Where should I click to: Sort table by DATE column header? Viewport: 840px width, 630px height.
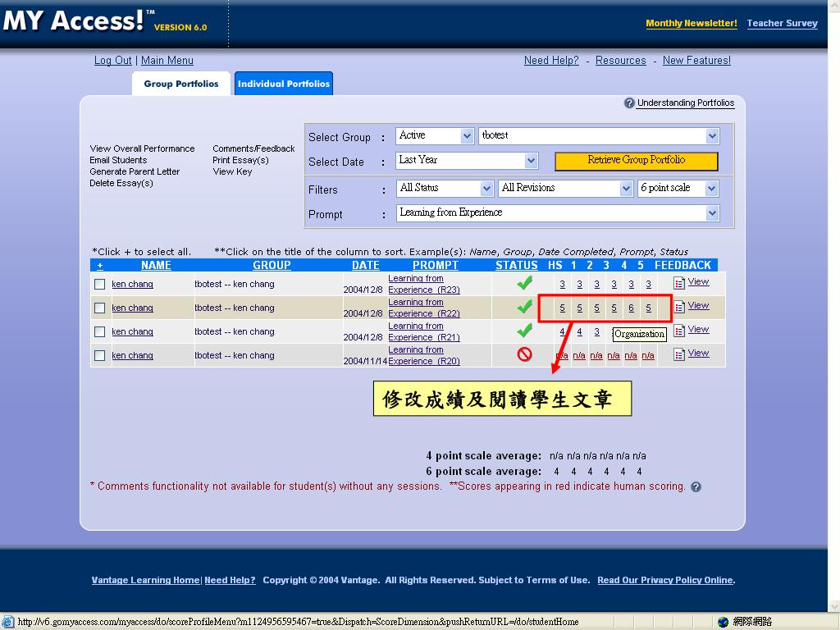click(365, 265)
